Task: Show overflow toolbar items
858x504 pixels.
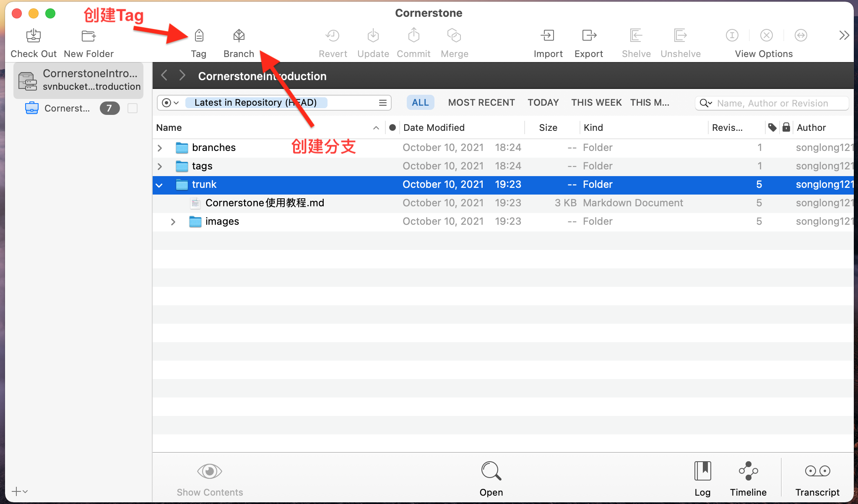Action: click(844, 36)
